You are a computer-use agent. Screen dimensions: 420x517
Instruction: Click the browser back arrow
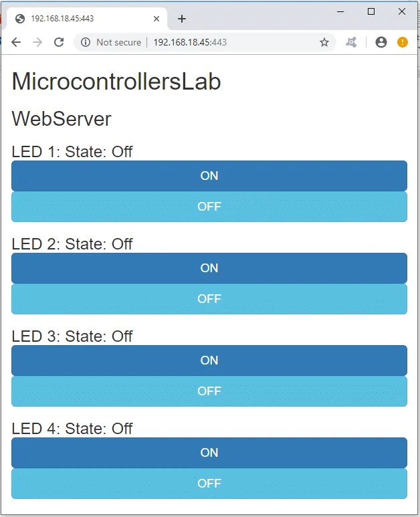coord(16,42)
